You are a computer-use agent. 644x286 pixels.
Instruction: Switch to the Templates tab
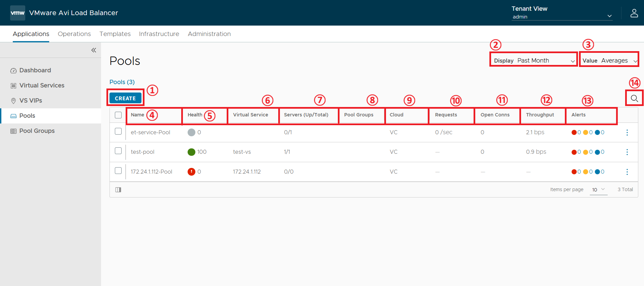tap(115, 34)
